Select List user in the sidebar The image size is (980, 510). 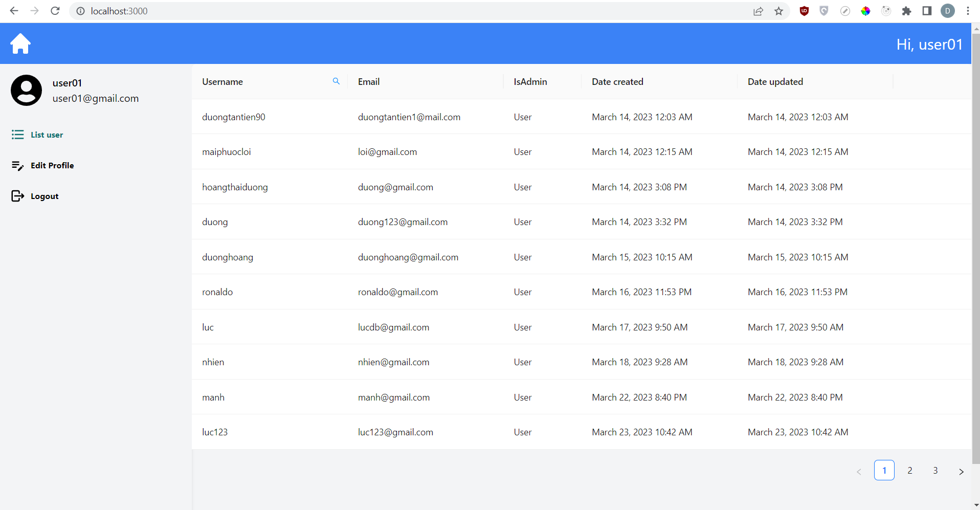click(47, 135)
